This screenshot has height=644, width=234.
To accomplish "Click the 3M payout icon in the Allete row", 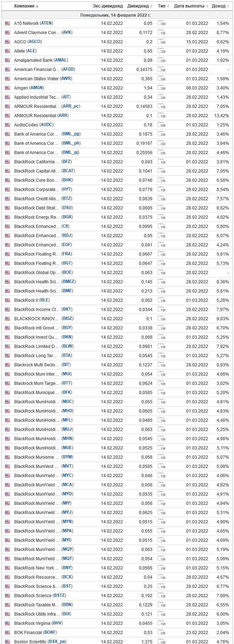I will 162,51.
